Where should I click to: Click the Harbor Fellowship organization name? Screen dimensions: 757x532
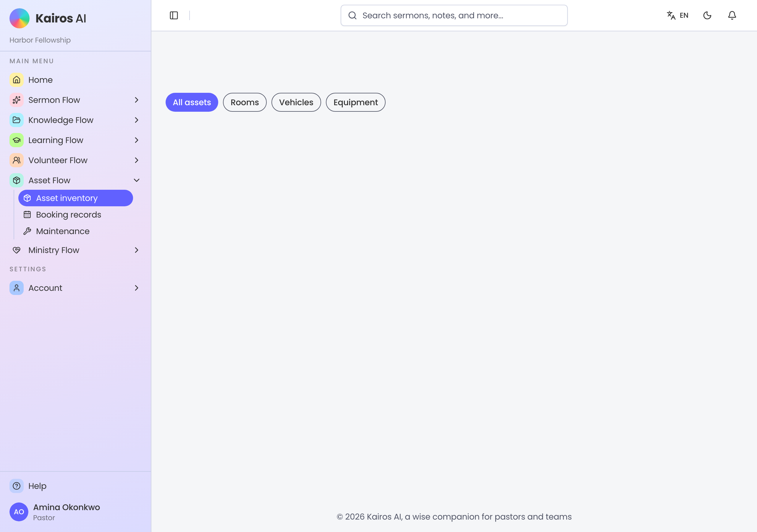(x=40, y=40)
